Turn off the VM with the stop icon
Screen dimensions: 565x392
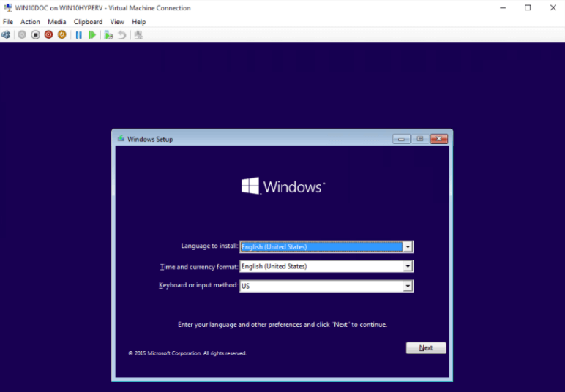tap(35, 35)
